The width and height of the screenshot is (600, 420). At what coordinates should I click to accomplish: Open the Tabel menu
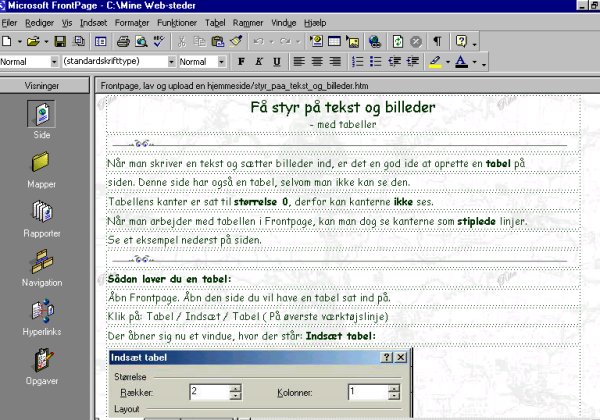tap(214, 21)
